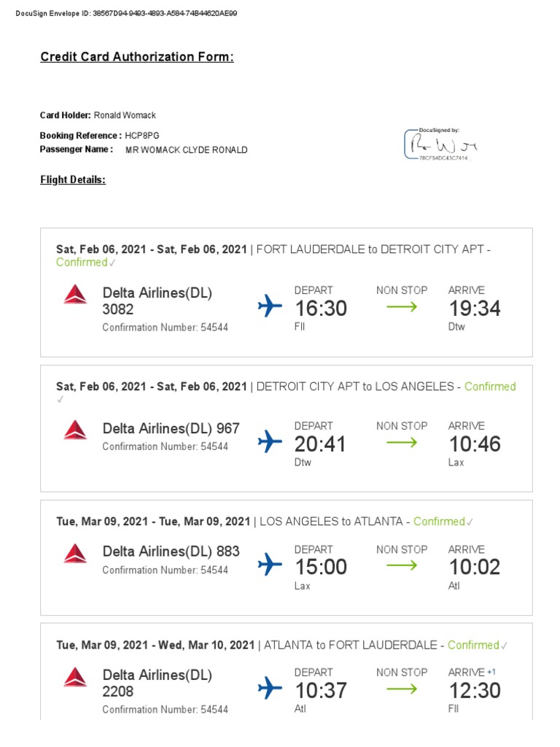560x747 pixels.
Task: Click the Credit Card Authorization Form heading
Action: 137,57
